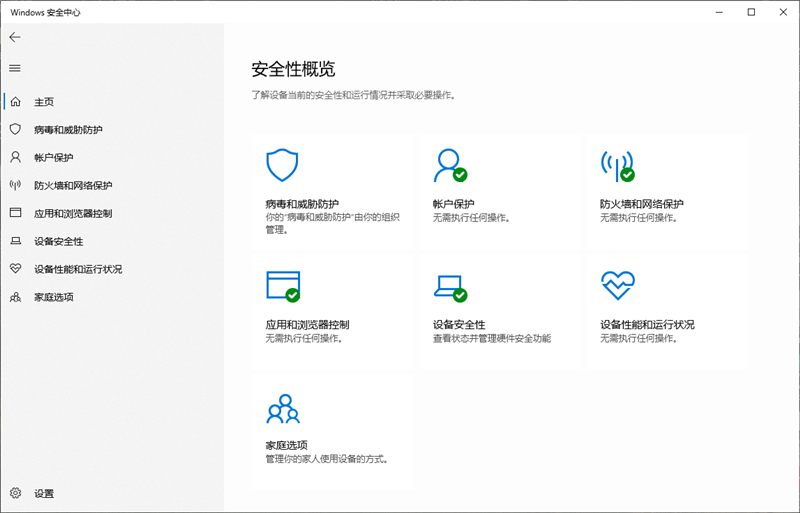This screenshot has width=800, height=513.
Task: Click the large heart health icon
Action: pyautogui.click(x=618, y=285)
